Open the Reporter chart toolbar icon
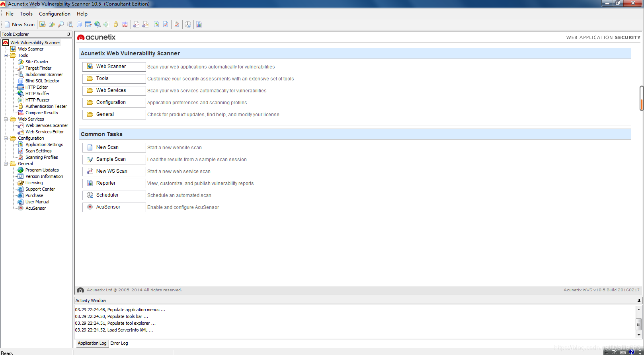This screenshot has width=644, height=355. pyautogui.click(x=199, y=24)
